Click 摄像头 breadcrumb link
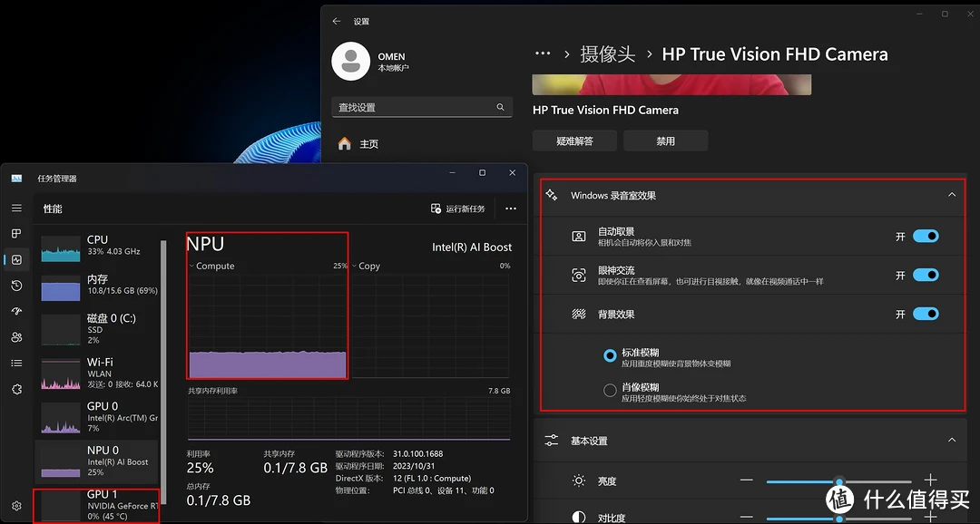 click(x=607, y=54)
